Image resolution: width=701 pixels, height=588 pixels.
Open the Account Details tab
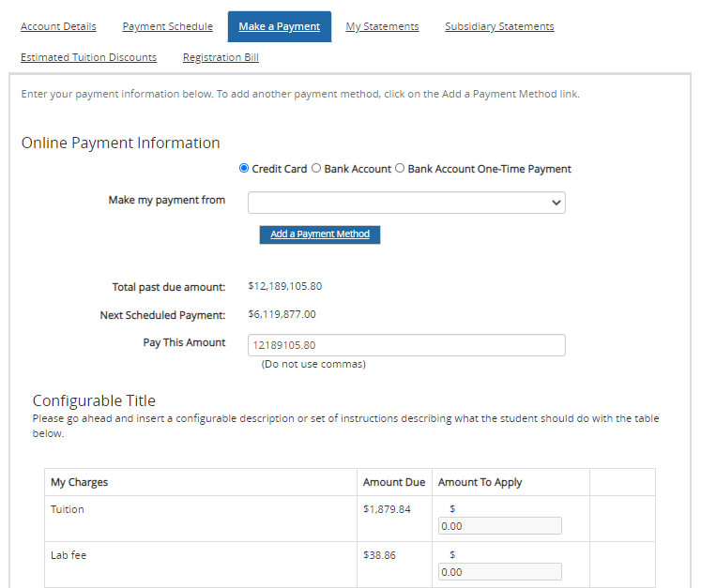point(58,26)
